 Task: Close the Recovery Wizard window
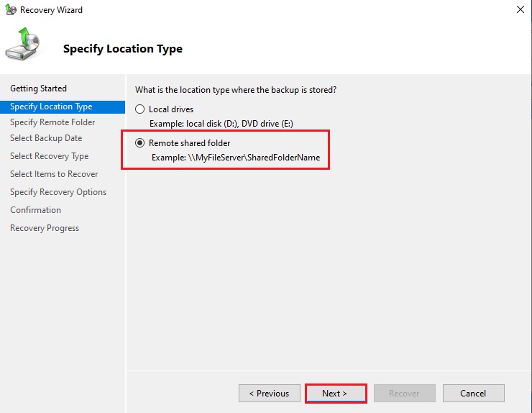pos(520,10)
